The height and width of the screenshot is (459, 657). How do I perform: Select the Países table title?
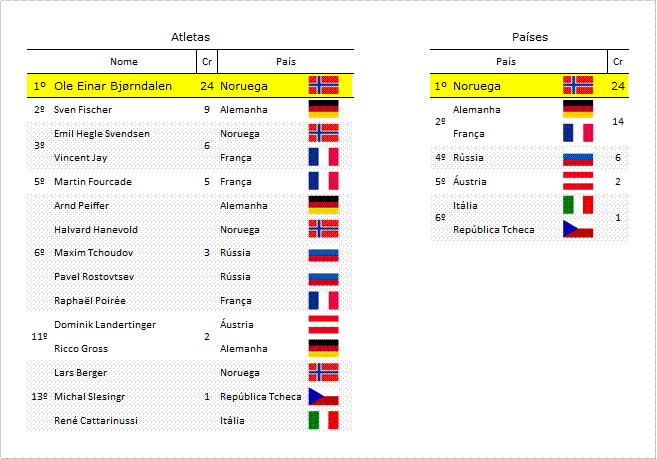tap(530, 37)
